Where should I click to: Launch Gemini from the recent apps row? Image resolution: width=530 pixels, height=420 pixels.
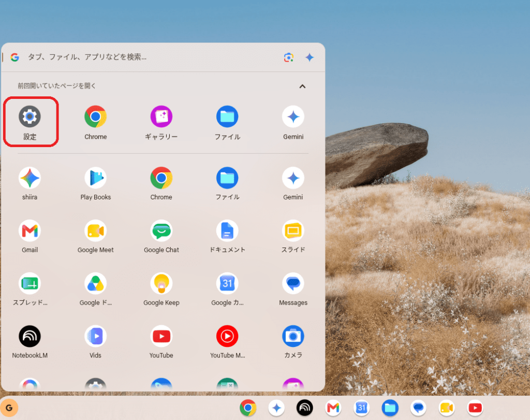(293, 122)
